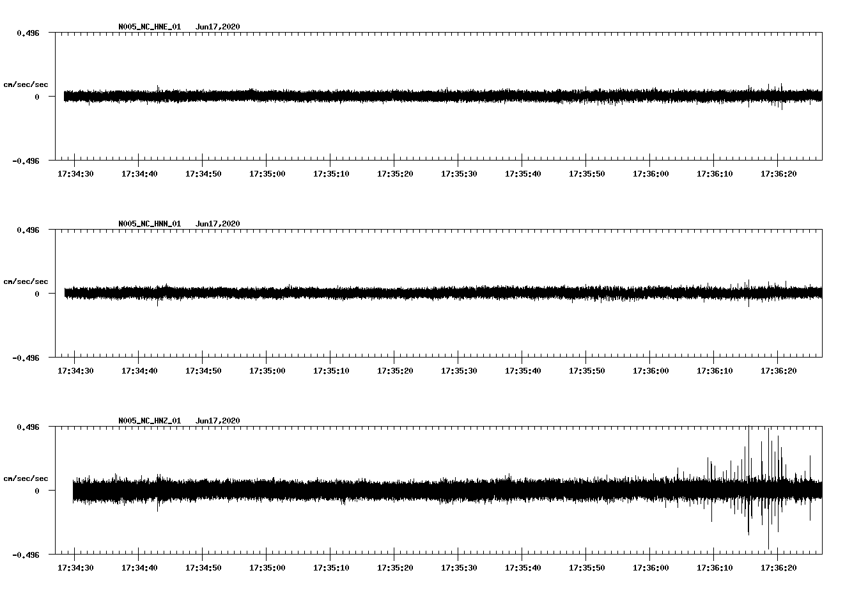Pick the 17:34:30 time label under the HNZ plot
The image size is (868, 591).
[x=75, y=567]
